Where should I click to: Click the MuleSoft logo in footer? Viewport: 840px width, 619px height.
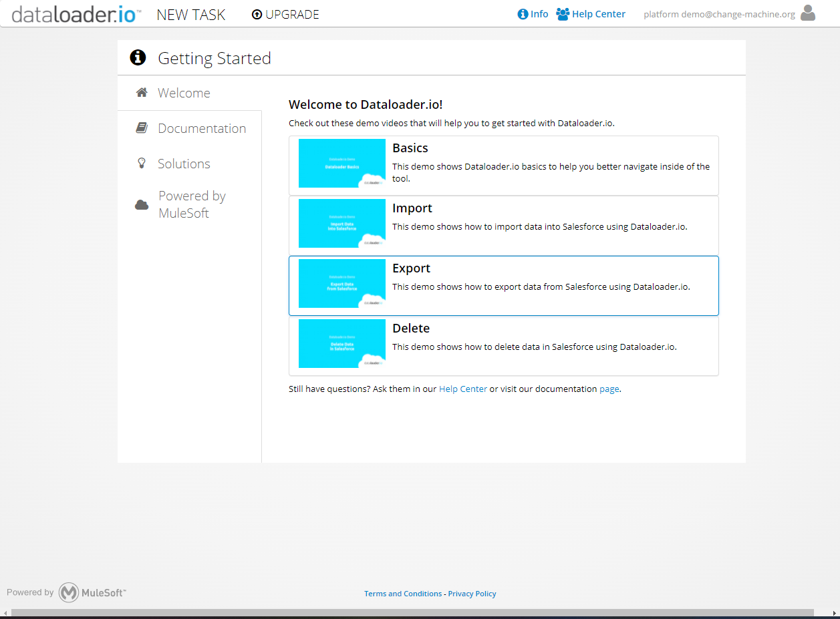pyautogui.click(x=92, y=592)
